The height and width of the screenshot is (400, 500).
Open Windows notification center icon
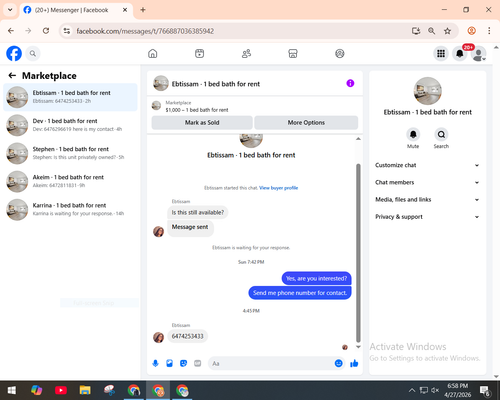[484, 390]
